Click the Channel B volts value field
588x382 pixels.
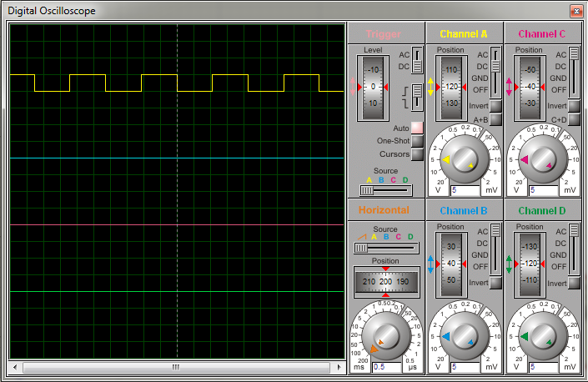pos(465,367)
